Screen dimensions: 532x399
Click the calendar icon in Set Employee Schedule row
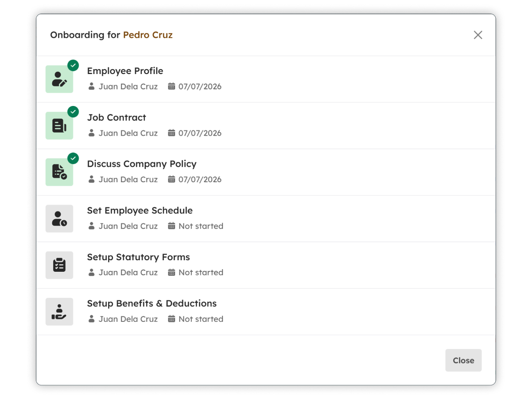171,226
